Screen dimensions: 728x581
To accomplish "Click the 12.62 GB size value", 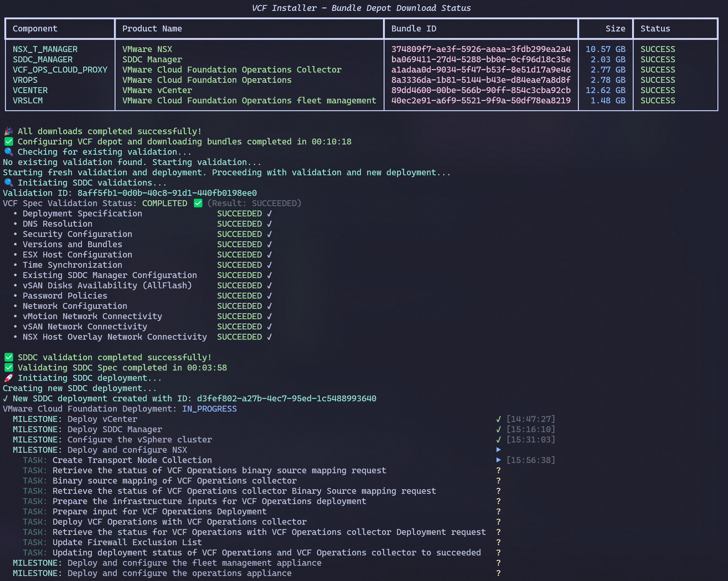I will (605, 91).
